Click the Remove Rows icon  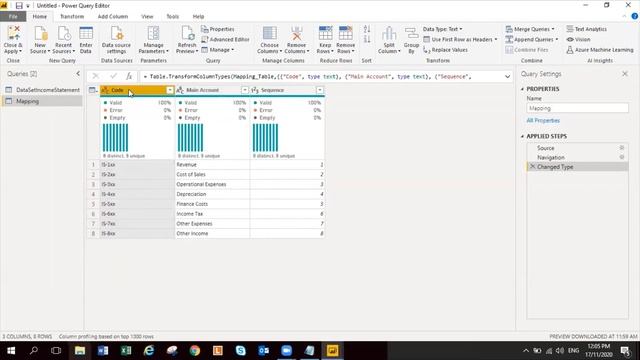pos(346,33)
